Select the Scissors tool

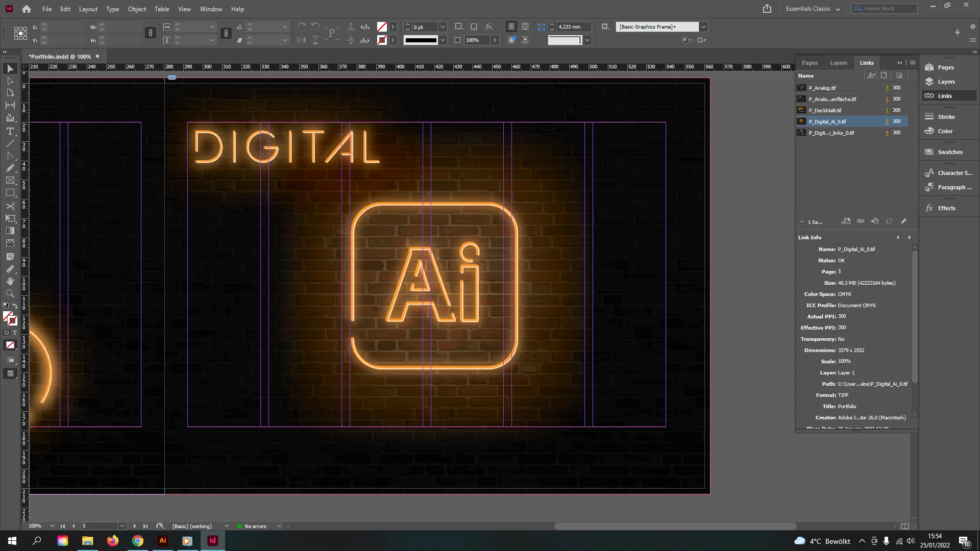click(10, 206)
